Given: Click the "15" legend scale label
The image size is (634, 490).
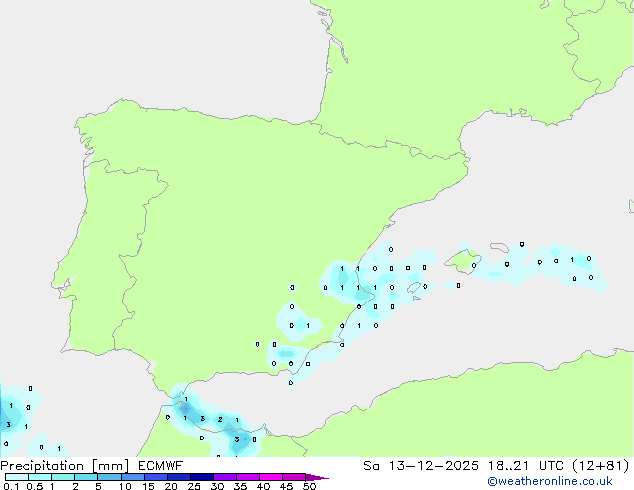Looking at the screenshot, I should [x=148, y=486].
